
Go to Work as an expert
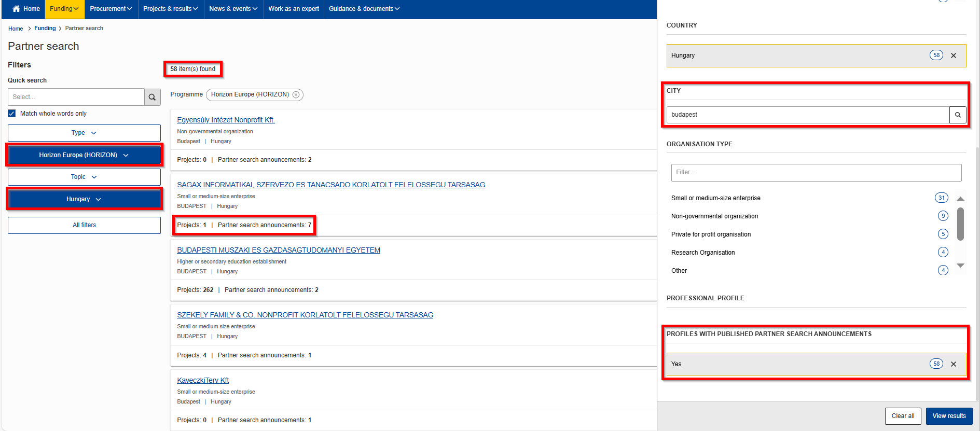click(x=294, y=9)
